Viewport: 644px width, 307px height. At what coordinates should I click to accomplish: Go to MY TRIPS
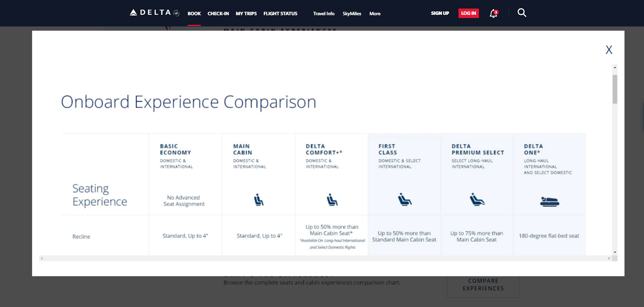[x=246, y=14]
